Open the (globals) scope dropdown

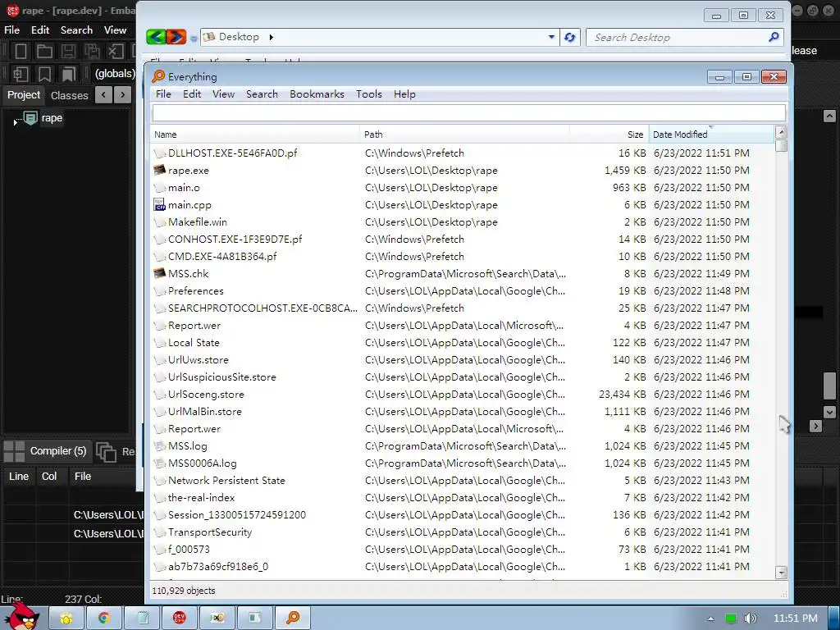coord(114,73)
